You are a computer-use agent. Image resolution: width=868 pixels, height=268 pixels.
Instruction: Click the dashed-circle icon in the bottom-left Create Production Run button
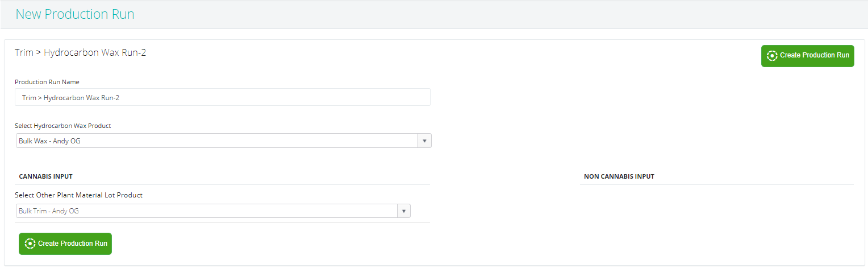(31, 244)
